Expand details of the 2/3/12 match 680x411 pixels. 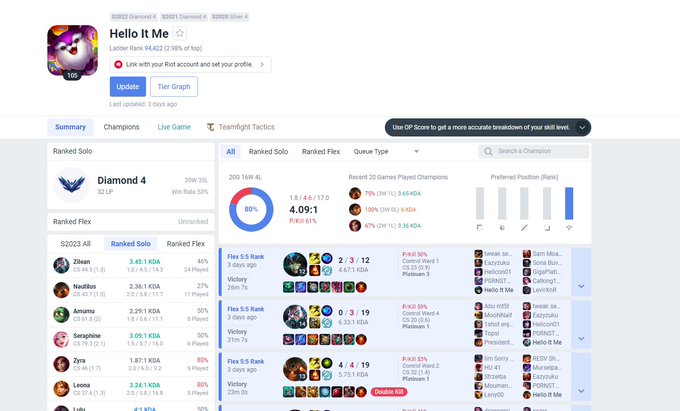click(581, 272)
